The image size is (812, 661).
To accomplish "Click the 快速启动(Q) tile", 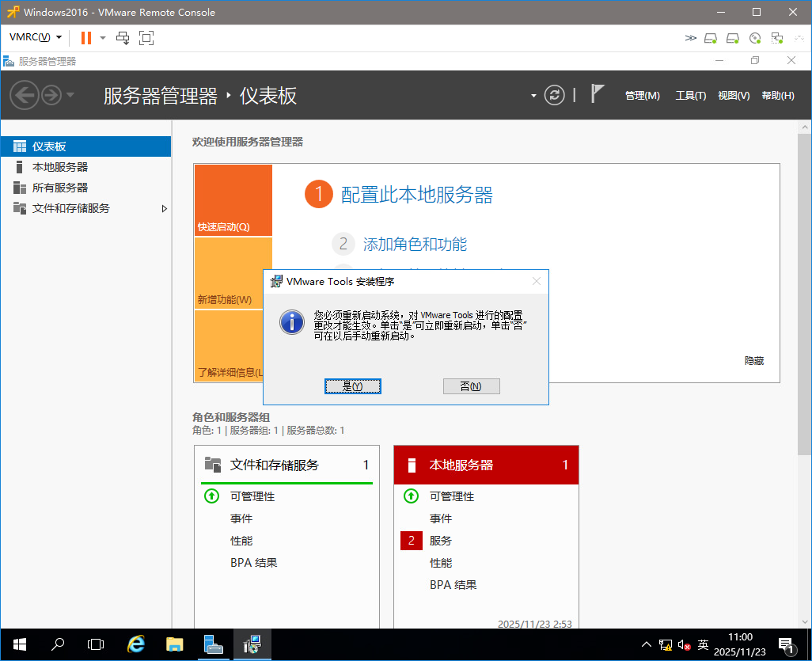I will (x=233, y=200).
